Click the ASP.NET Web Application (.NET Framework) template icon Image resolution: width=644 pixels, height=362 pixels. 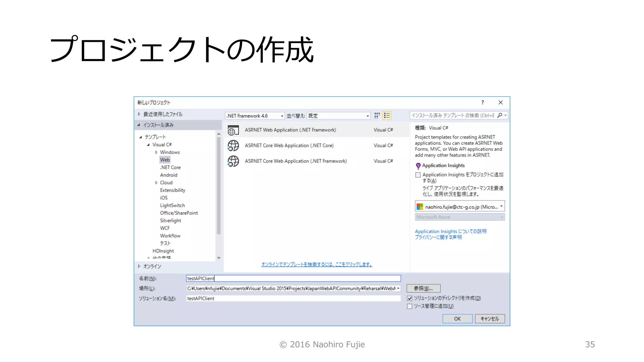pos(233,130)
